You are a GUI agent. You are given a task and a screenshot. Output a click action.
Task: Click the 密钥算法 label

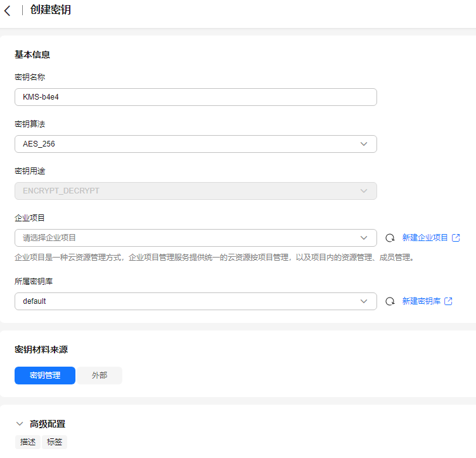pos(30,124)
